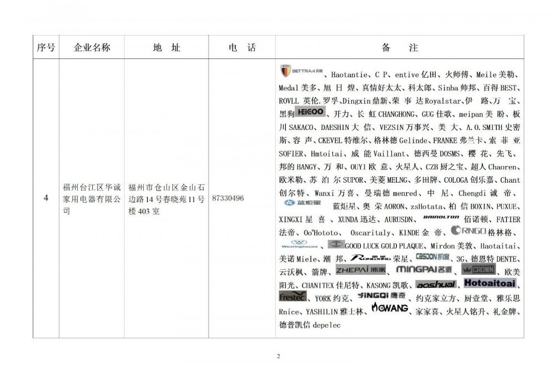This screenshot has height=392, width=555.
Task: Select the AOWANG flame logo
Action: point(390,308)
